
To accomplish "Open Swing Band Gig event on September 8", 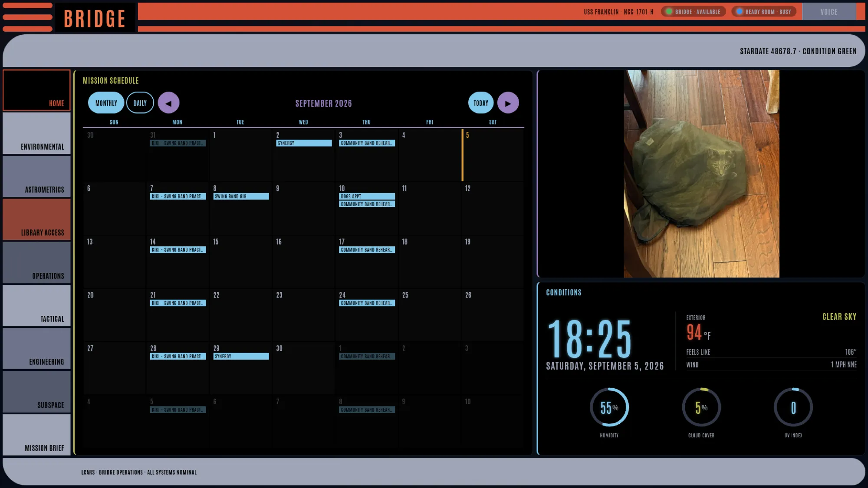I will coord(241,197).
